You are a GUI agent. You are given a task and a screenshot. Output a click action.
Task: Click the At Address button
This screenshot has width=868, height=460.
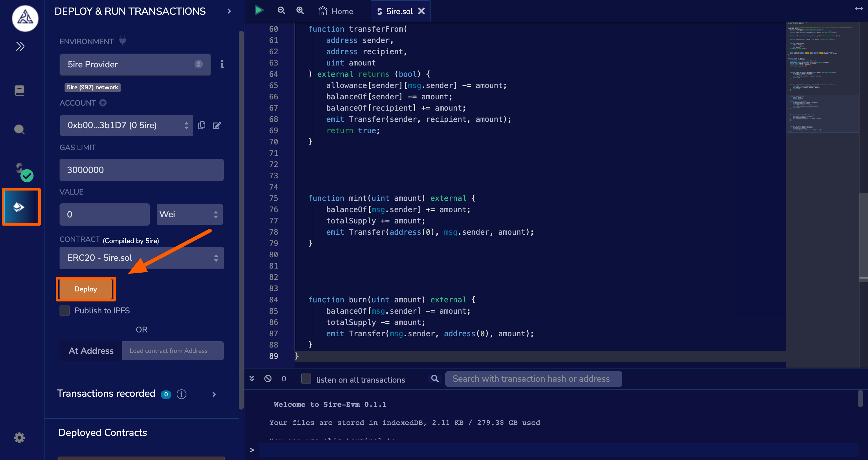[91, 350]
